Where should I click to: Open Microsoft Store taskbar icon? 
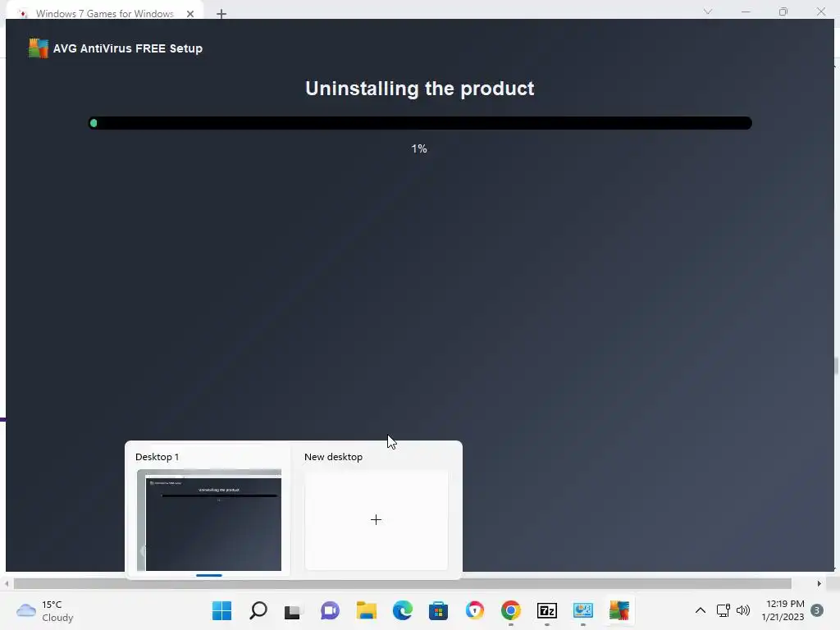(x=438, y=610)
